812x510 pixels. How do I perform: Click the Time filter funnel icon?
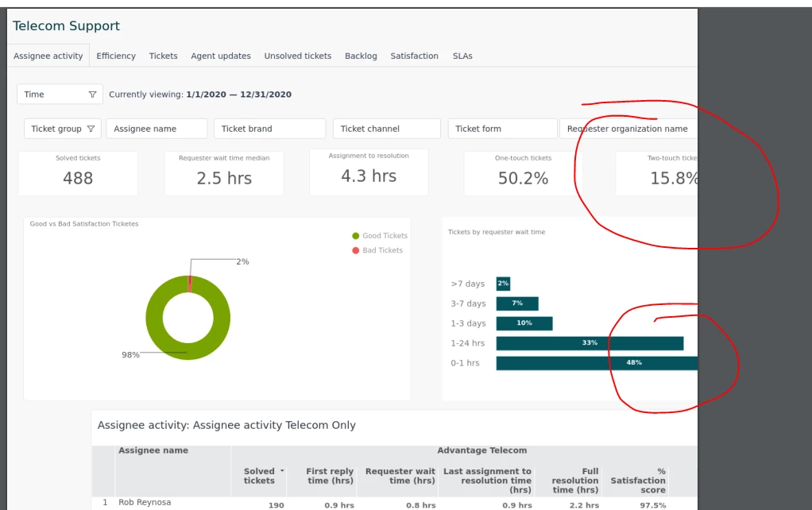click(x=92, y=95)
